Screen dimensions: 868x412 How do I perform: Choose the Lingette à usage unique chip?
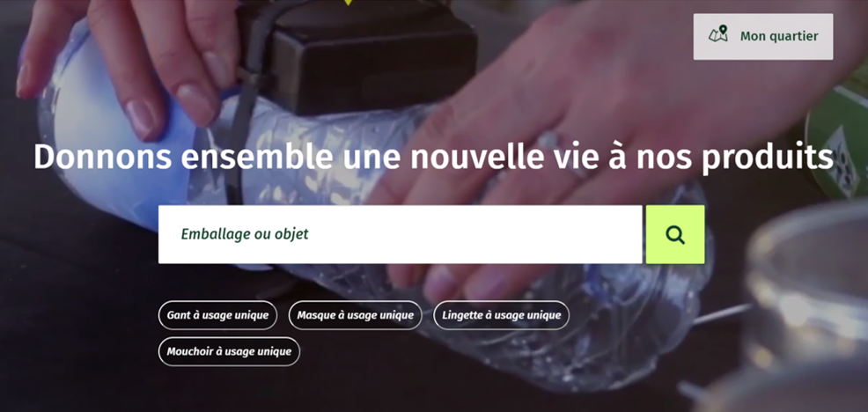[x=502, y=315]
